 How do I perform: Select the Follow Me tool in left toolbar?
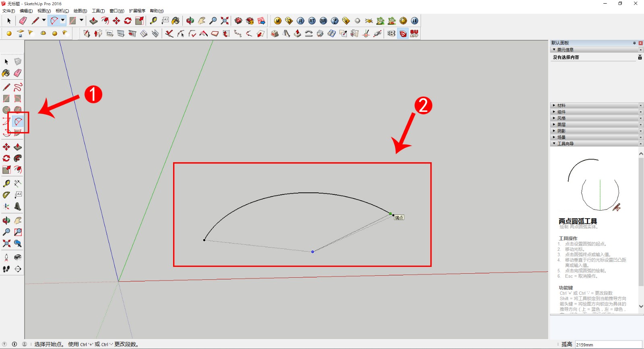(18, 158)
